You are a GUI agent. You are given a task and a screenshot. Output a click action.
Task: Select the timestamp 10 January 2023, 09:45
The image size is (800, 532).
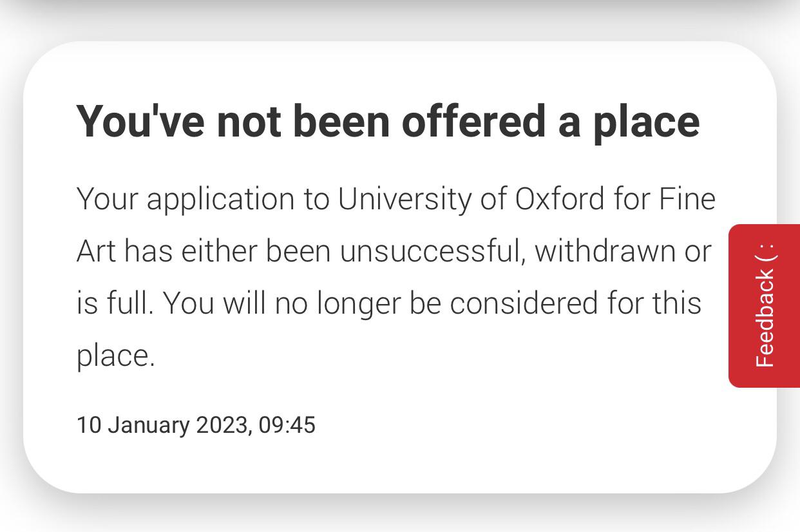[196, 425]
